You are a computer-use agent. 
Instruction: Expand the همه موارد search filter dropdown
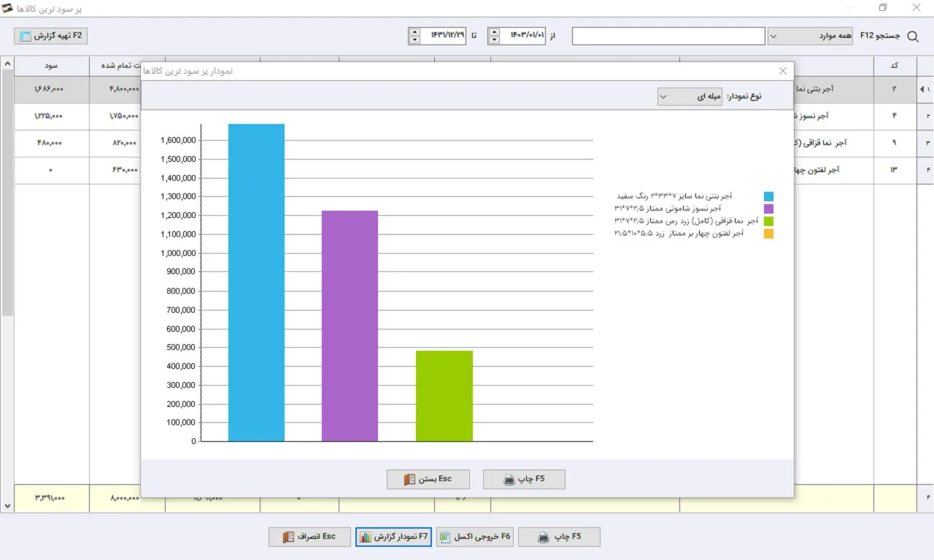(x=810, y=36)
